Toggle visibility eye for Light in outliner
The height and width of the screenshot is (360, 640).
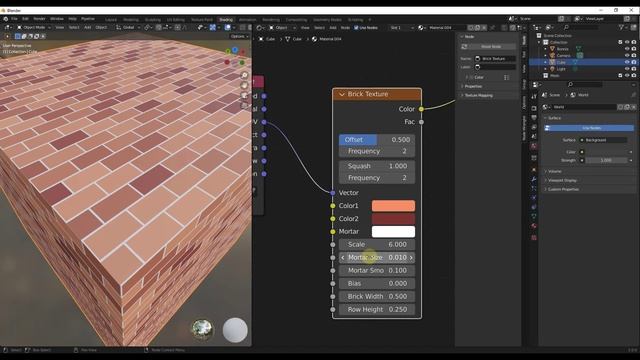coord(627,69)
